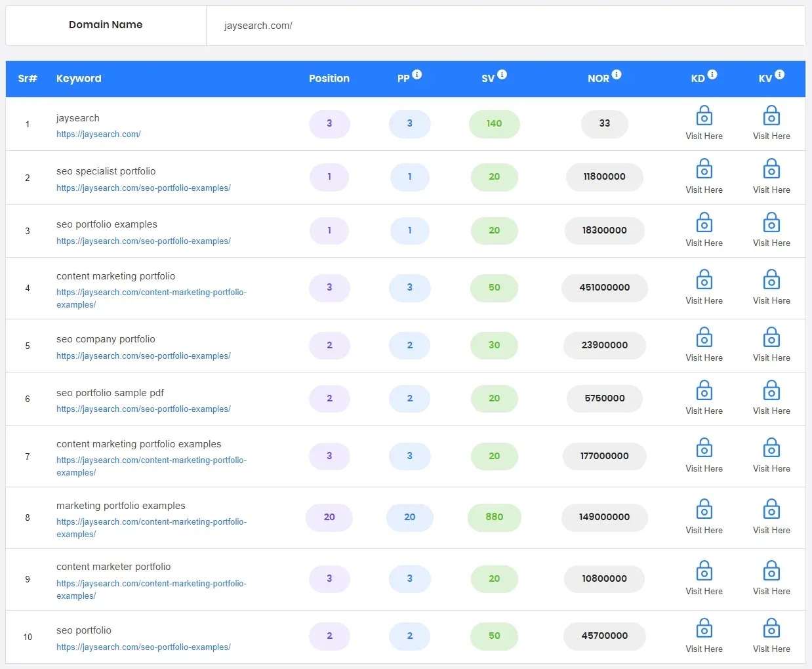Click the Position column header
This screenshot has height=669, width=812.
(329, 78)
